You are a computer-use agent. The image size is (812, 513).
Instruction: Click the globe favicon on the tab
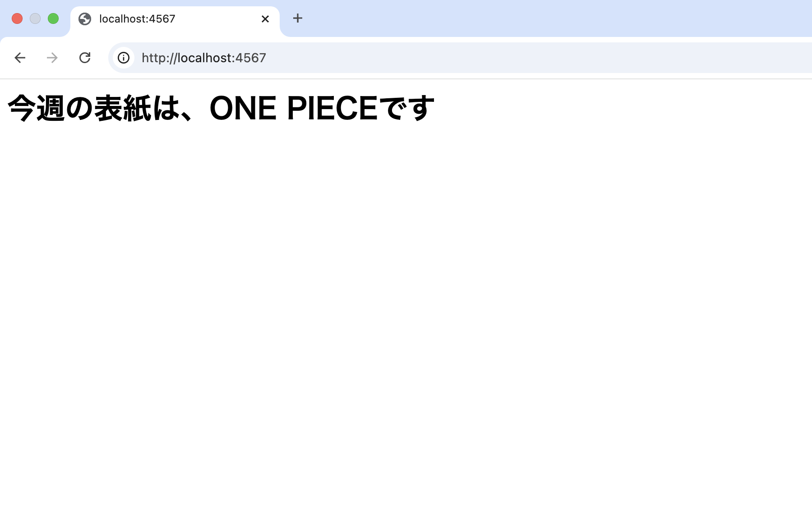[x=85, y=19]
